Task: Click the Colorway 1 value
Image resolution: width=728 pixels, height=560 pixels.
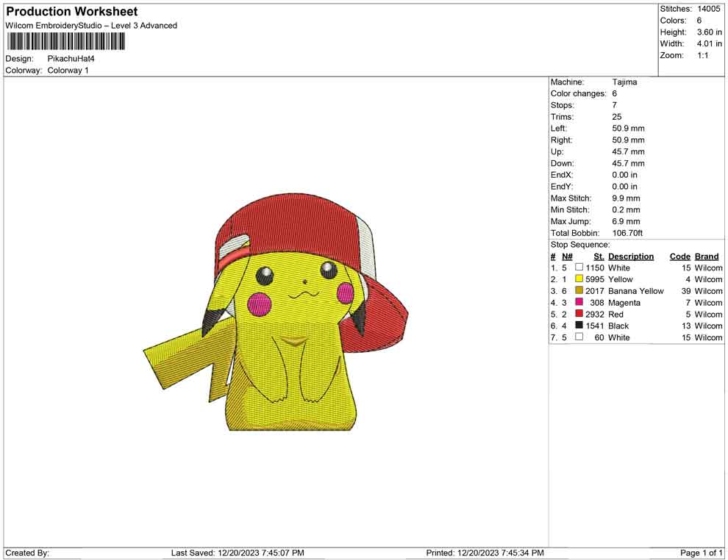Action: pos(68,71)
